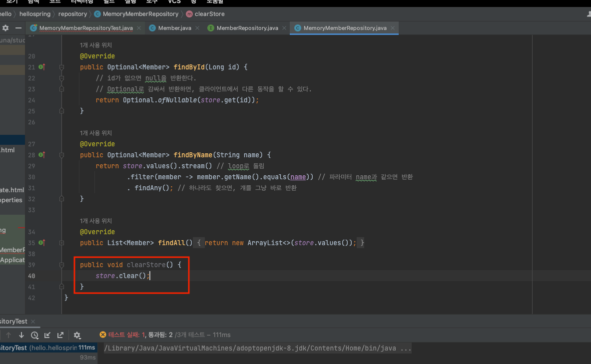Click MemoryMemberRepository class in breadcrumb
This screenshot has height=364, width=591.
click(x=140, y=14)
